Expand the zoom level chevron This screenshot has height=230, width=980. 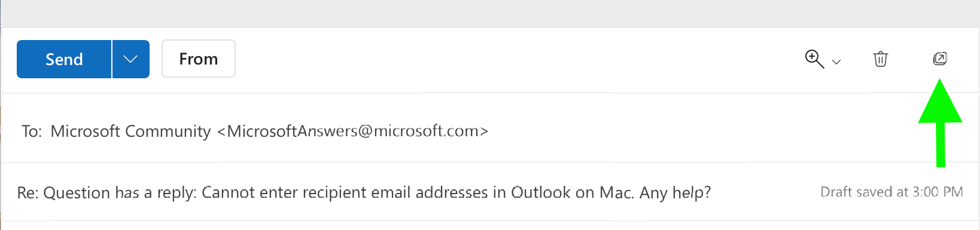[836, 62]
